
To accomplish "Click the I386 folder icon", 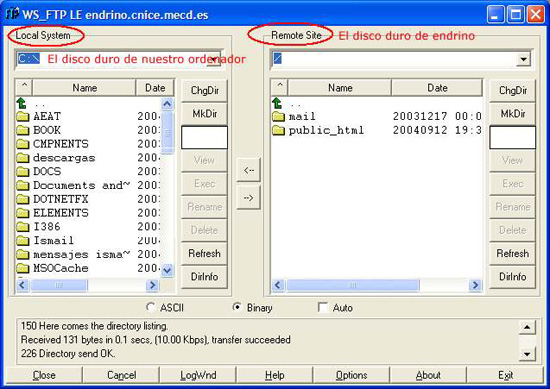I will 22,227.
